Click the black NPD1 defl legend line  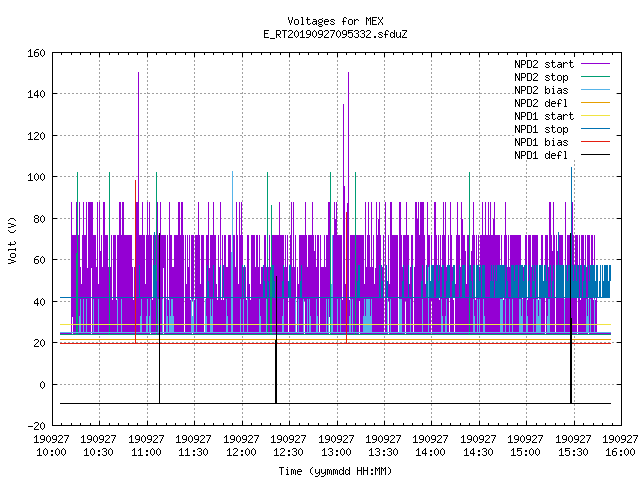(x=595, y=155)
